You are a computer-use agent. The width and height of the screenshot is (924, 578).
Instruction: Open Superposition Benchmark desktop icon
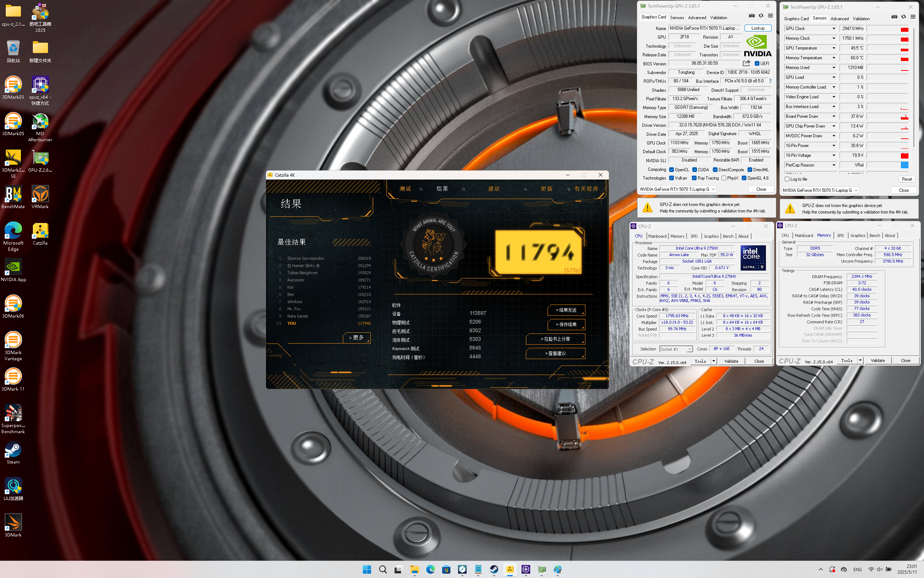(x=13, y=419)
